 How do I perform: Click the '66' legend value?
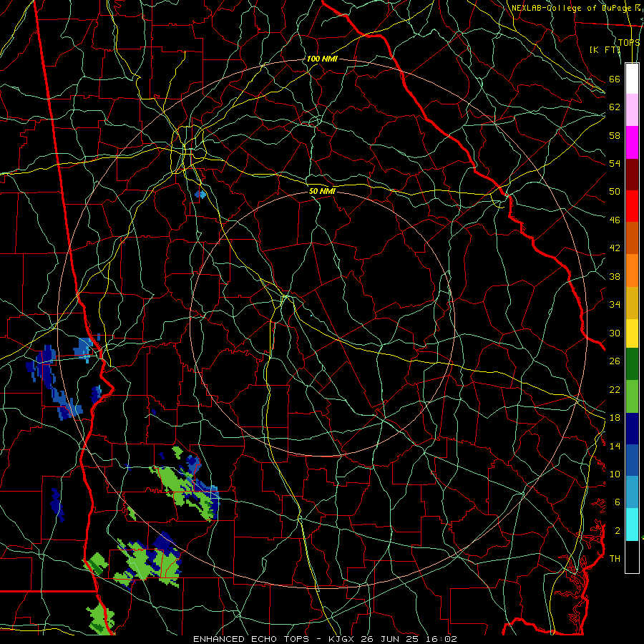[x=615, y=79]
